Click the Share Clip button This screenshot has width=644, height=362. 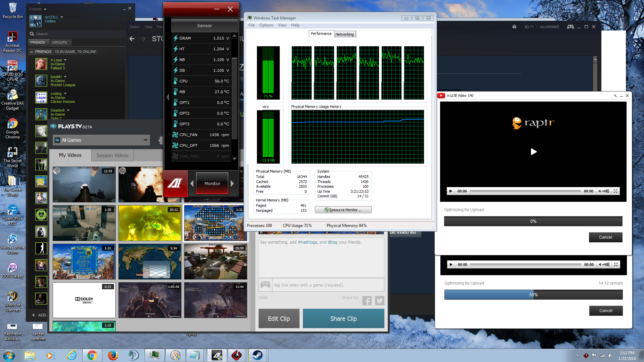pyautogui.click(x=343, y=318)
